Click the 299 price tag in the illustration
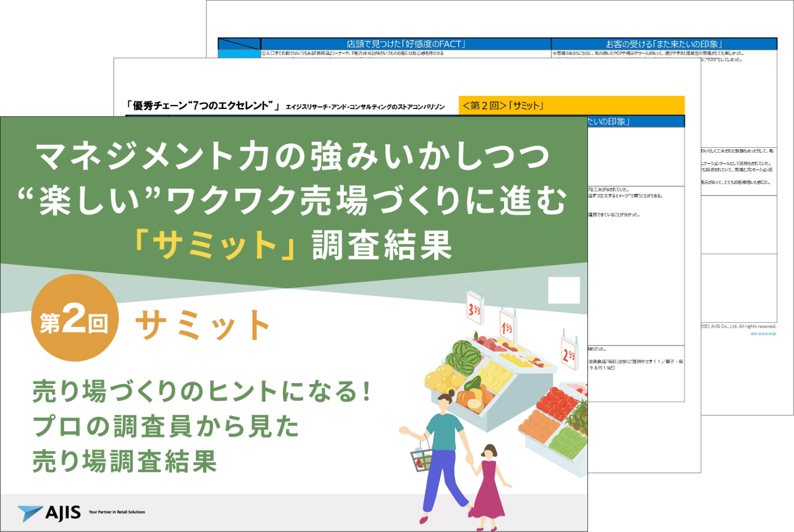The height and width of the screenshot is (532, 794). [x=568, y=354]
